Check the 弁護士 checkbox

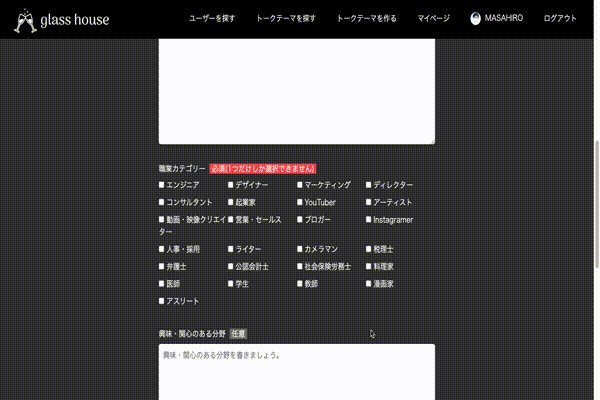click(161, 266)
